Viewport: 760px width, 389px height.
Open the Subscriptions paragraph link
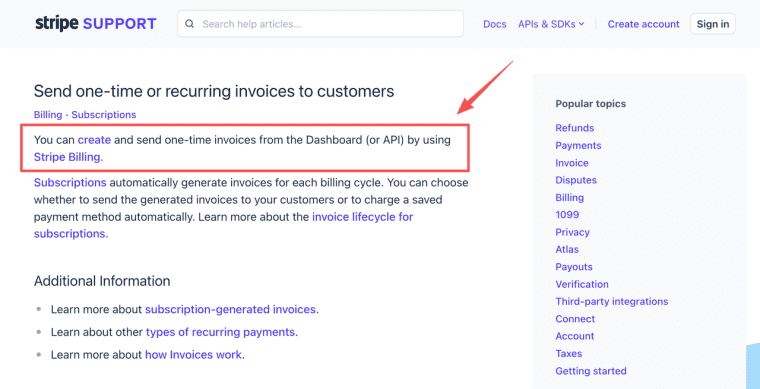[70, 183]
